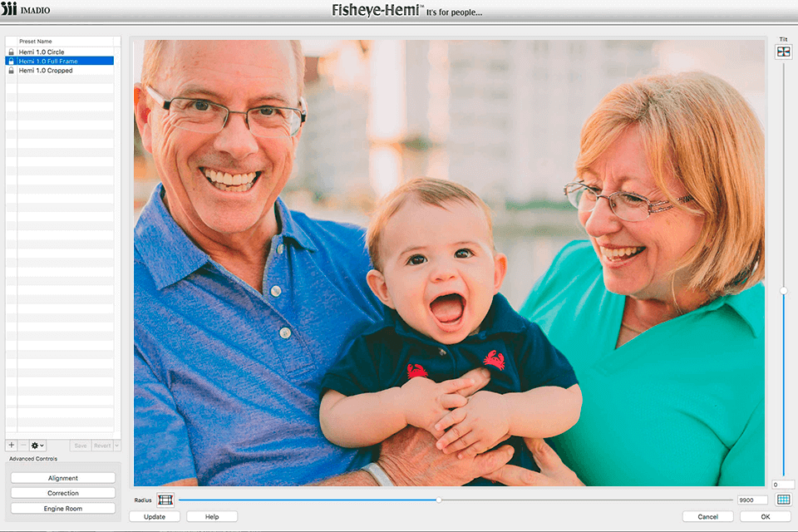Click lock icon beside Hemi 1.0 Cropped
The width and height of the screenshot is (798, 532).
(12, 71)
